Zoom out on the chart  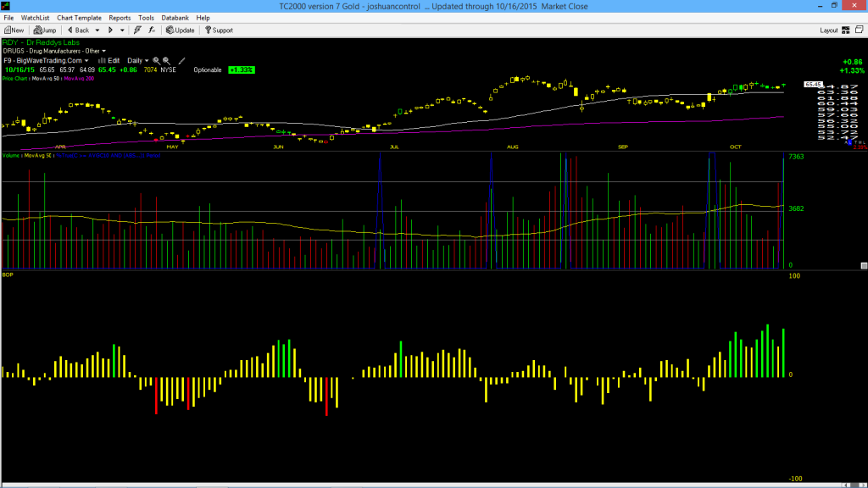[x=166, y=61]
